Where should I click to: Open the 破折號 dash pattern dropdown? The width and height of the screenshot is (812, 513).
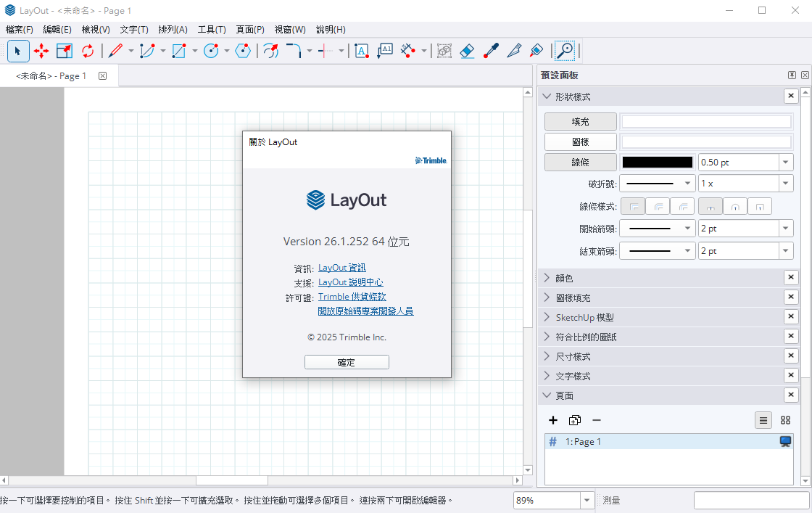coord(658,184)
